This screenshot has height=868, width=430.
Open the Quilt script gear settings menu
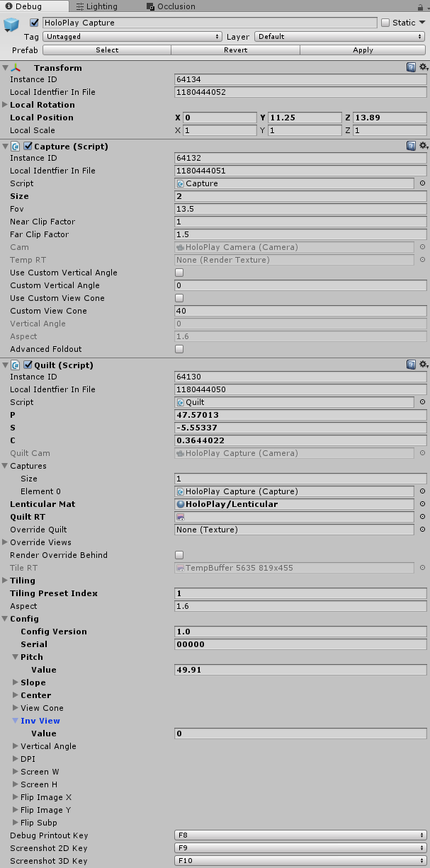coord(423,365)
